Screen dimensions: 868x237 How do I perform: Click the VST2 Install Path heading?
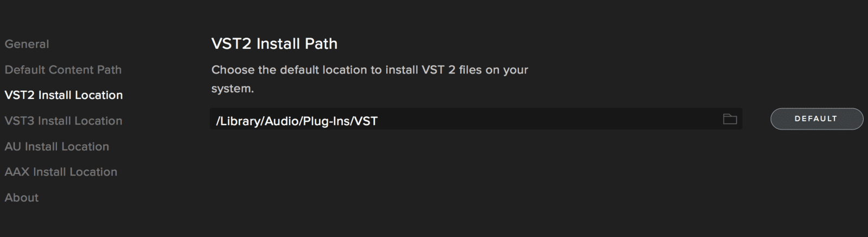(x=275, y=43)
